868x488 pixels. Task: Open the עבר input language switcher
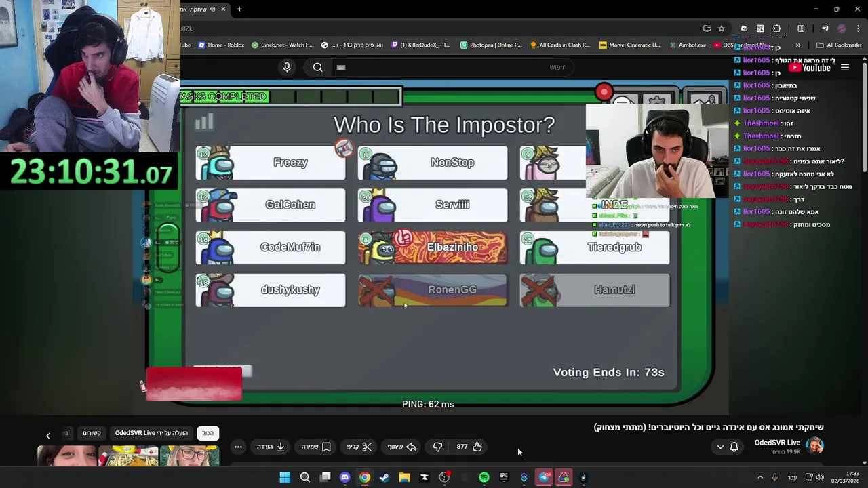pyautogui.click(x=792, y=477)
